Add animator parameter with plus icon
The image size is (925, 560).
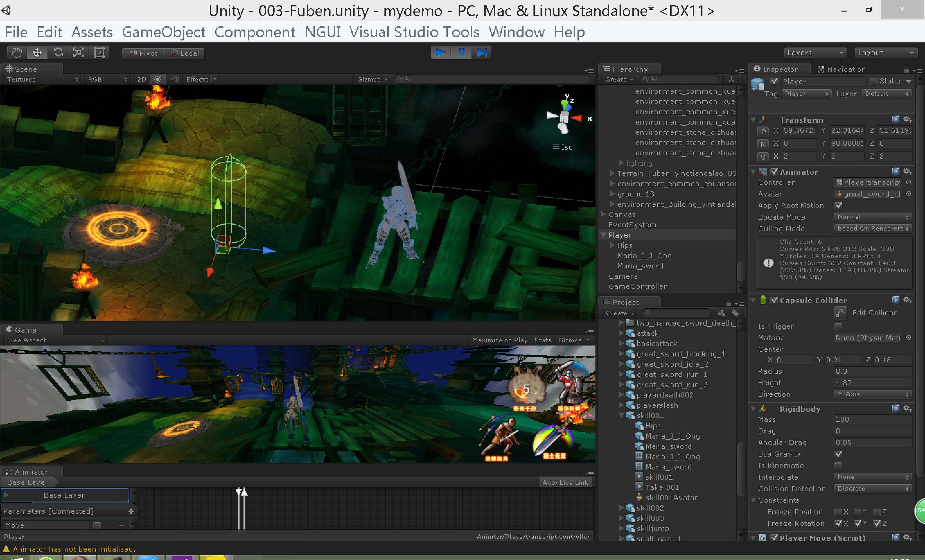[x=131, y=511]
